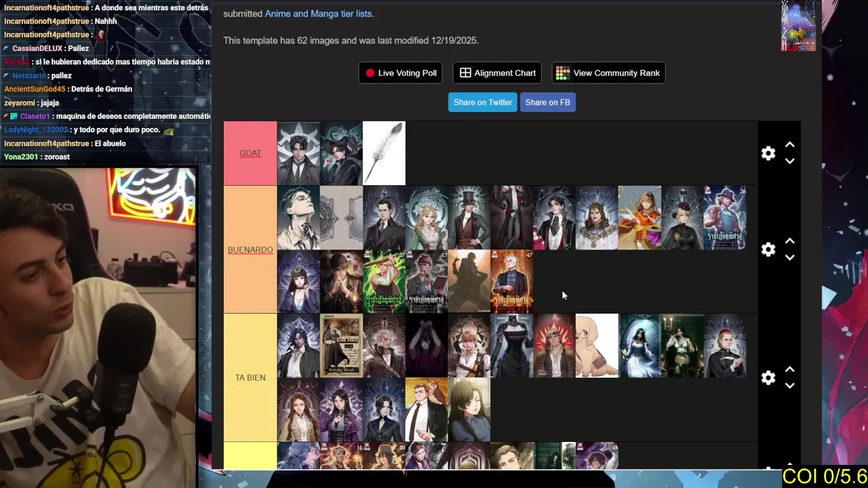The width and height of the screenshot is (868, 488).
Task: Select man with owl image in TA BIEN
Action: click(x=427, y=409)
